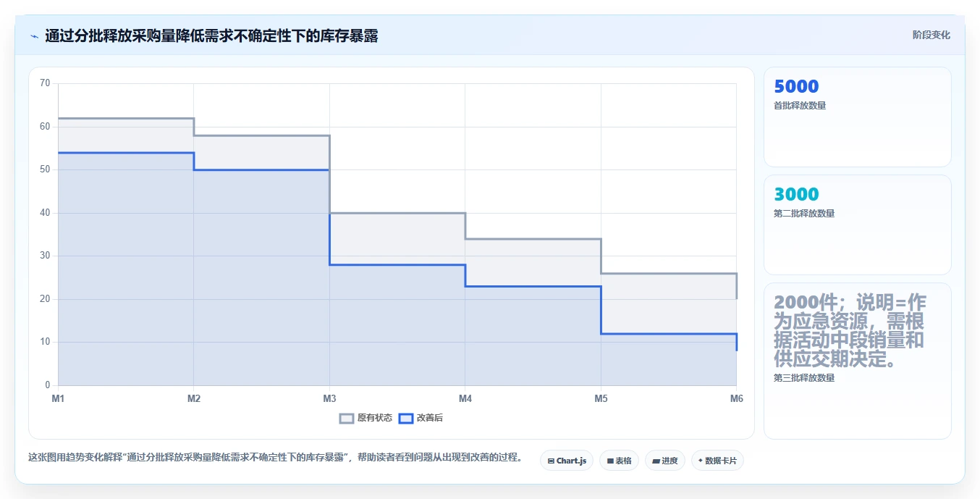Open the 第三批释放数量 card
980x499 pixels.
click(858, 361)
